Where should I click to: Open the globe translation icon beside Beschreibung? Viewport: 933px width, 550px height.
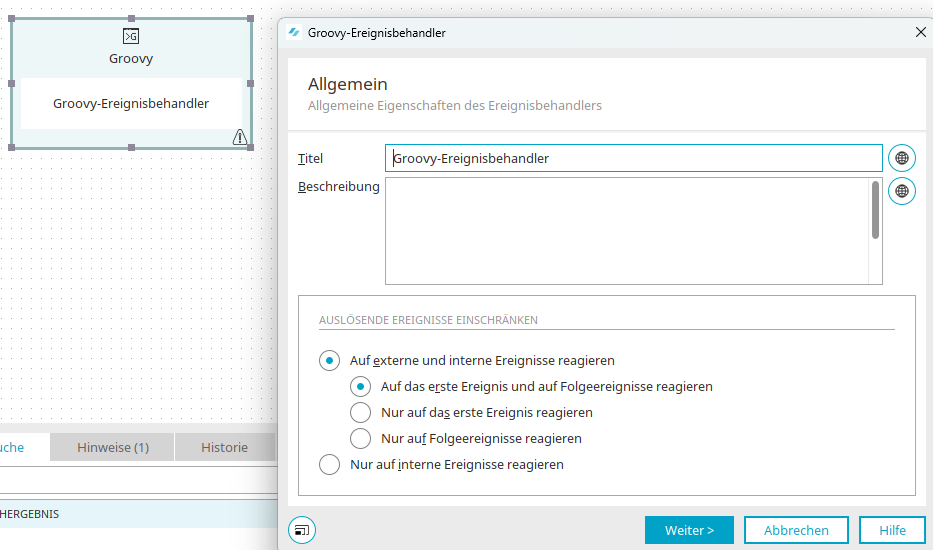901,191
